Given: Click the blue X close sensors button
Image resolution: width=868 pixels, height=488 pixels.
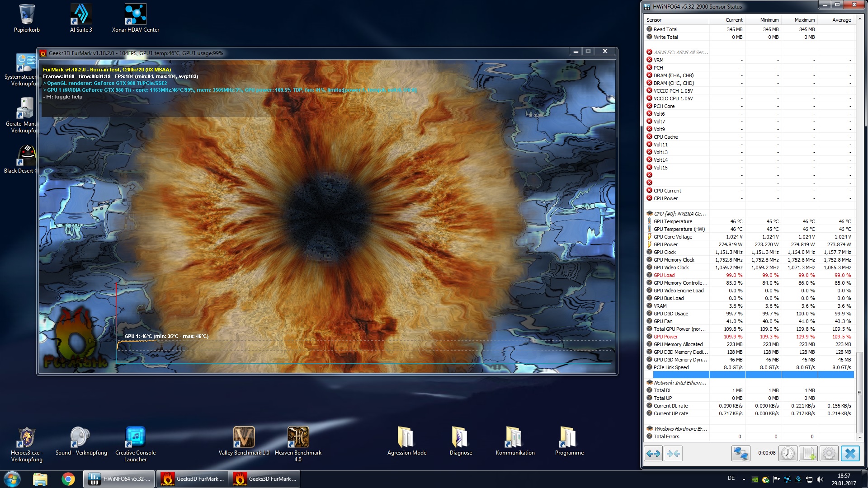Looking at the screenshot, I should (850, 453).
